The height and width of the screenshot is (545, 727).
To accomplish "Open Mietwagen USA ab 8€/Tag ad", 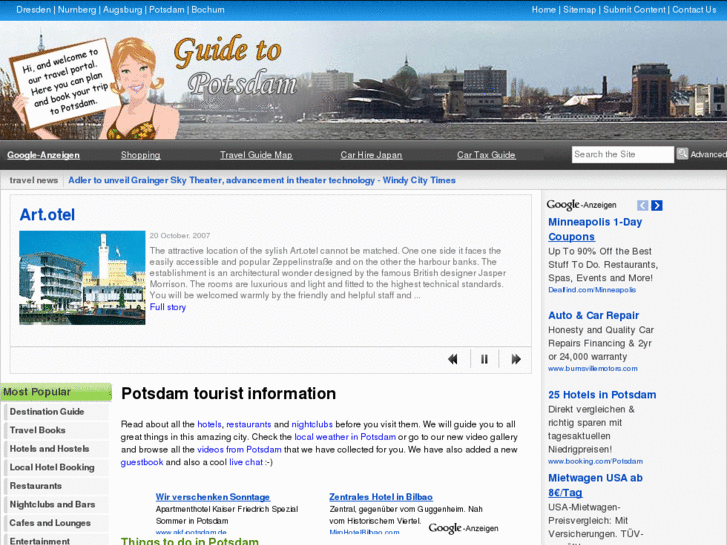I will (595, 485).
